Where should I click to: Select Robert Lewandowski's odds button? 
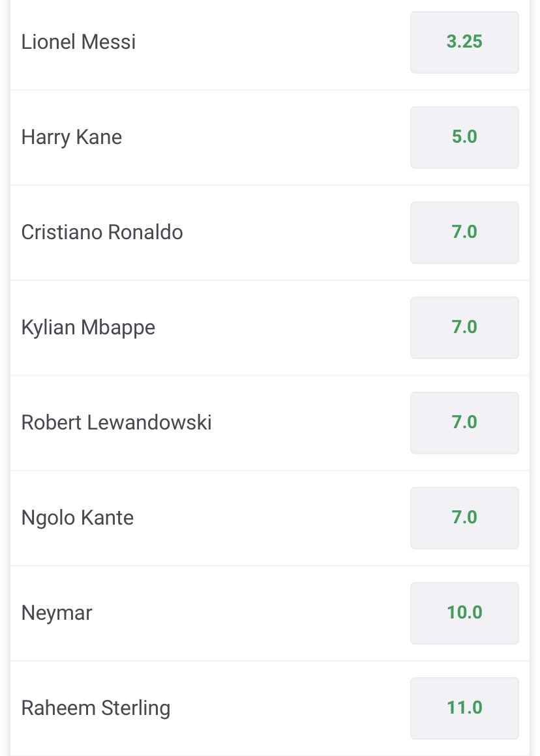464,423
